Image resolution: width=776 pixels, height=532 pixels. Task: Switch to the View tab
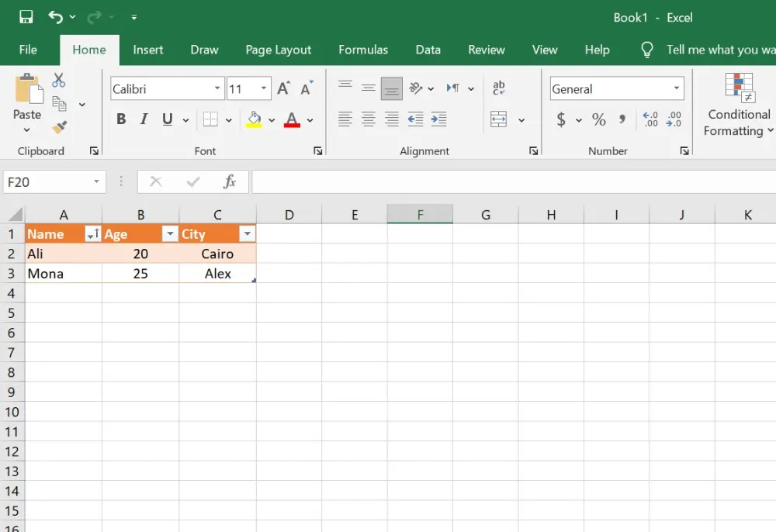[545, 50]
